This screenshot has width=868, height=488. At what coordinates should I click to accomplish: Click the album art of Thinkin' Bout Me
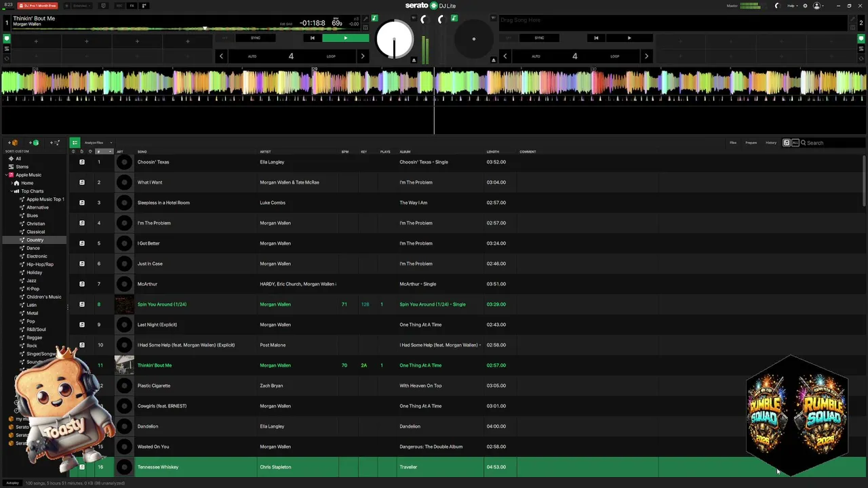(x=124, y=365)
